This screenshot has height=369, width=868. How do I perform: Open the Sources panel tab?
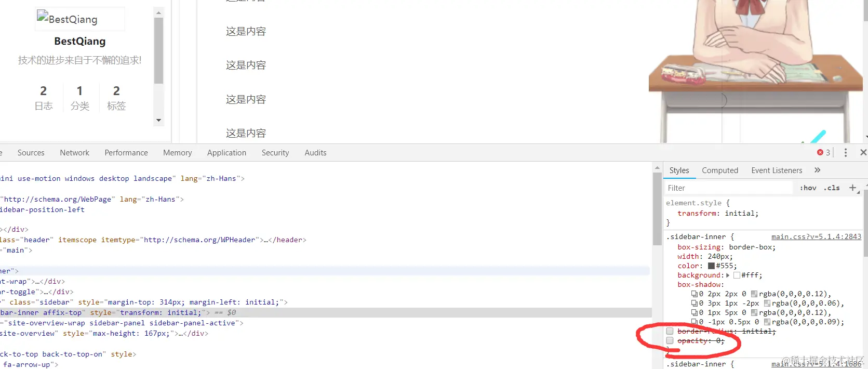pyautogui.click(x=31, y=152)
